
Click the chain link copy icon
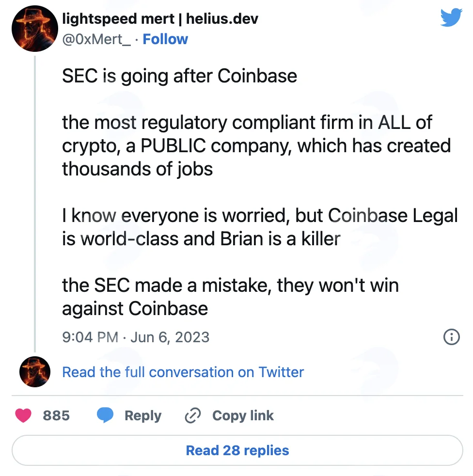point(193,415)
